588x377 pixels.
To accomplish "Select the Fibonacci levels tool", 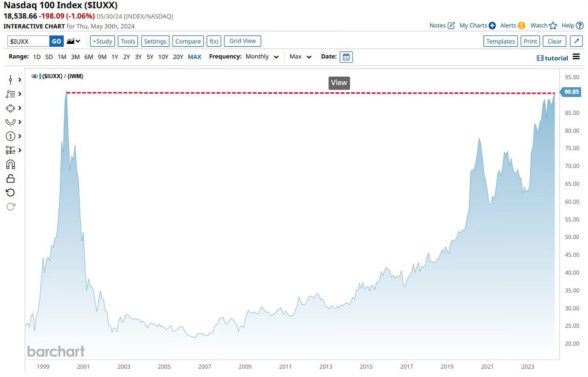I will click(x=10, y=150).
